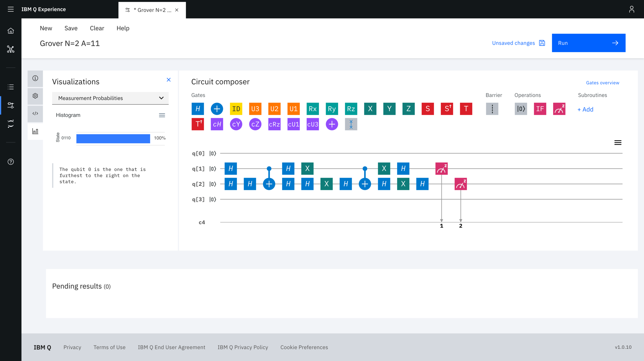Pick the purple cZ gate
The image size is (644, 361).
(255, 124)
